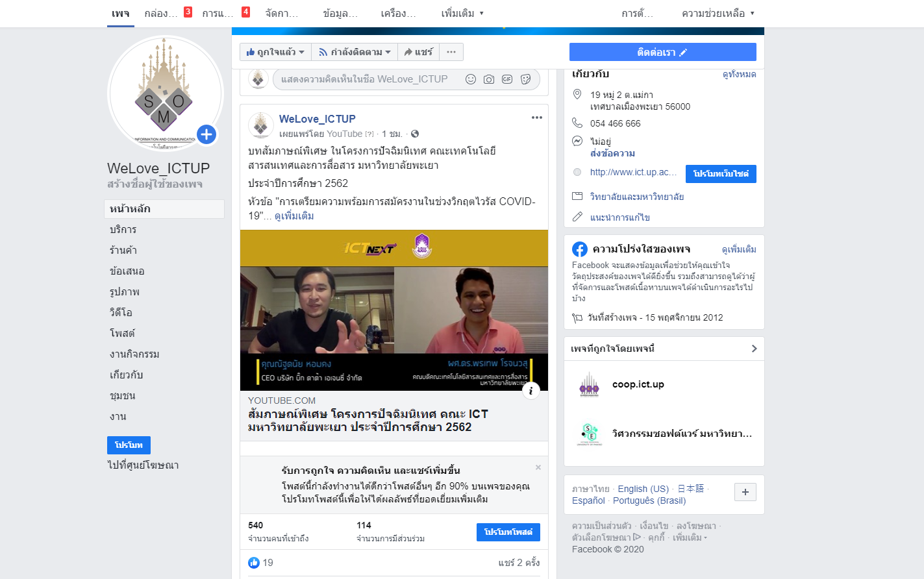This screenshot has height=579, width=924.
Task: Switch language to English (US)
Action: point(643,489)
